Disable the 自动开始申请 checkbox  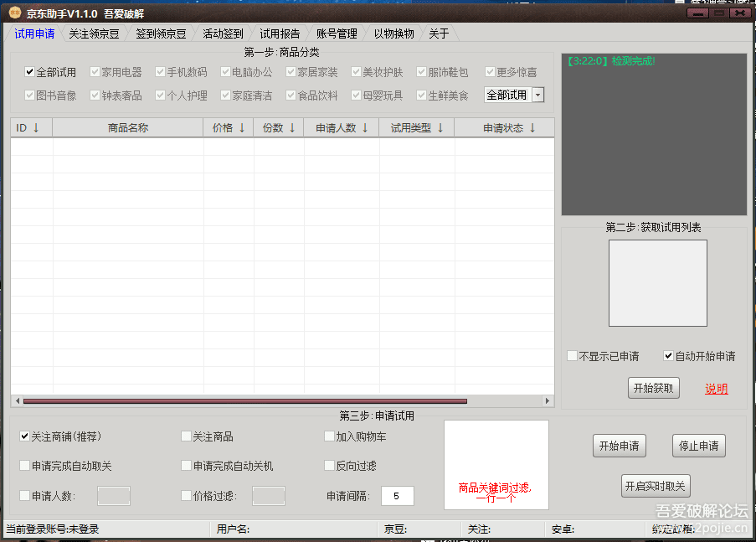pos(668,356)
